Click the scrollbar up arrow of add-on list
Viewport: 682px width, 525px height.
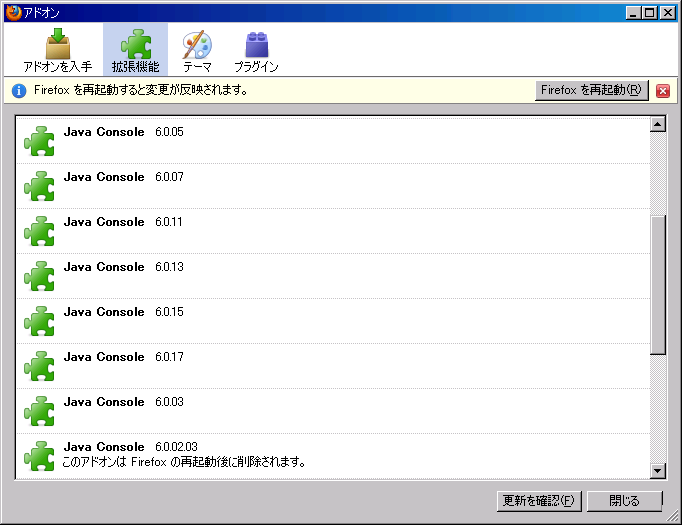point(658,124)
